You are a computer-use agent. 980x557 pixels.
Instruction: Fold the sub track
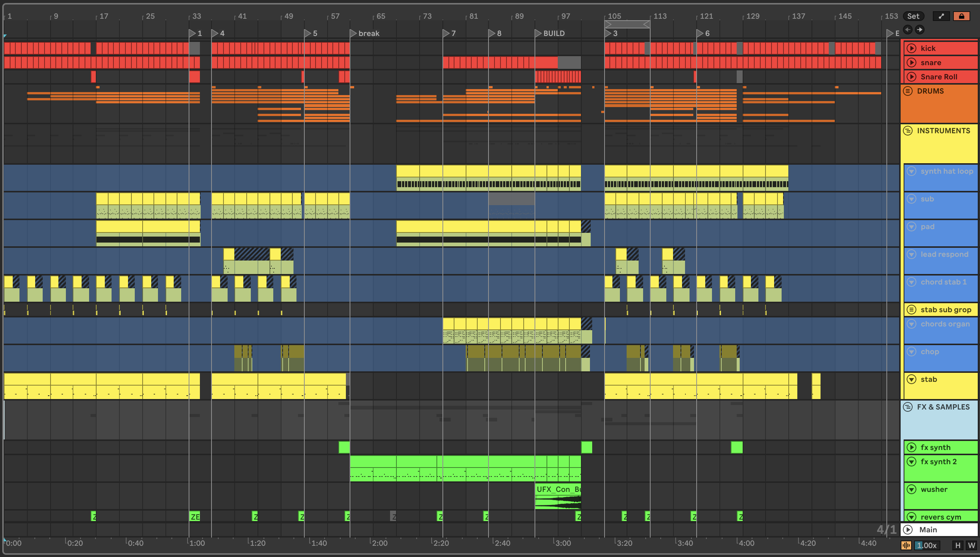[911, 199]
